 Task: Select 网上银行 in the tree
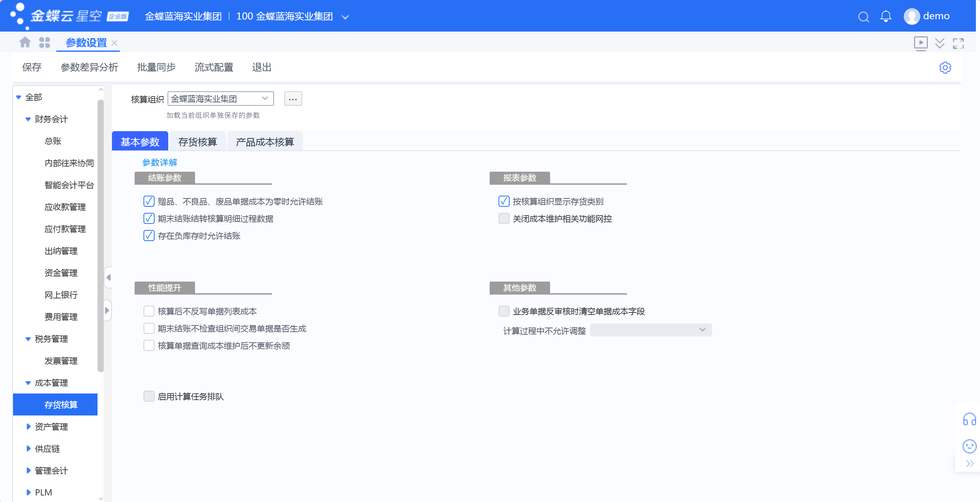click(x=61, y=295)
